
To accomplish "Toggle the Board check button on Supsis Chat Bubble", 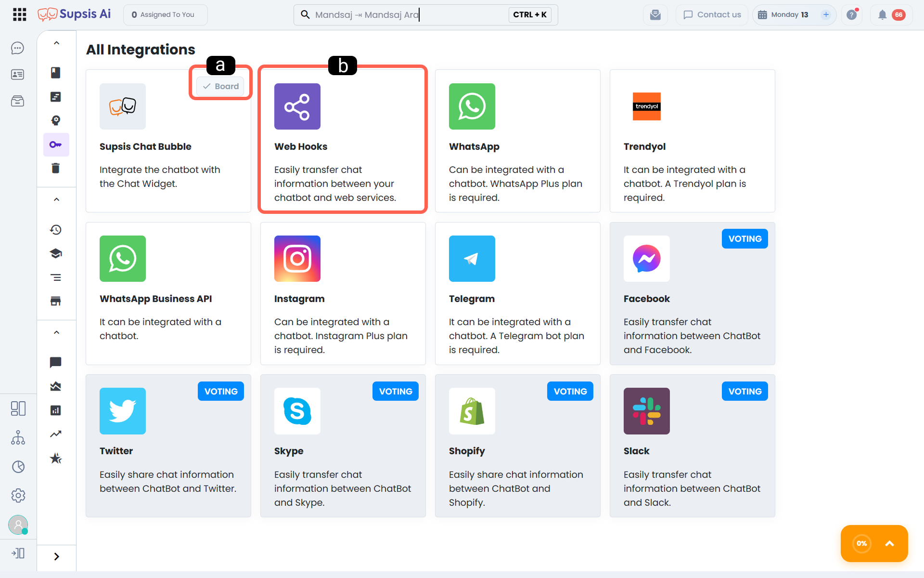I will tap(220, 86).
